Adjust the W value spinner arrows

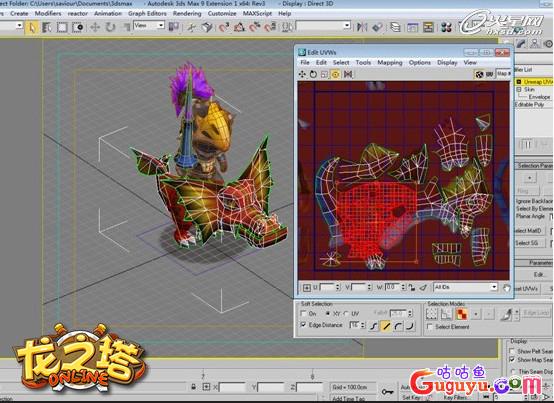tap(403, 288)
